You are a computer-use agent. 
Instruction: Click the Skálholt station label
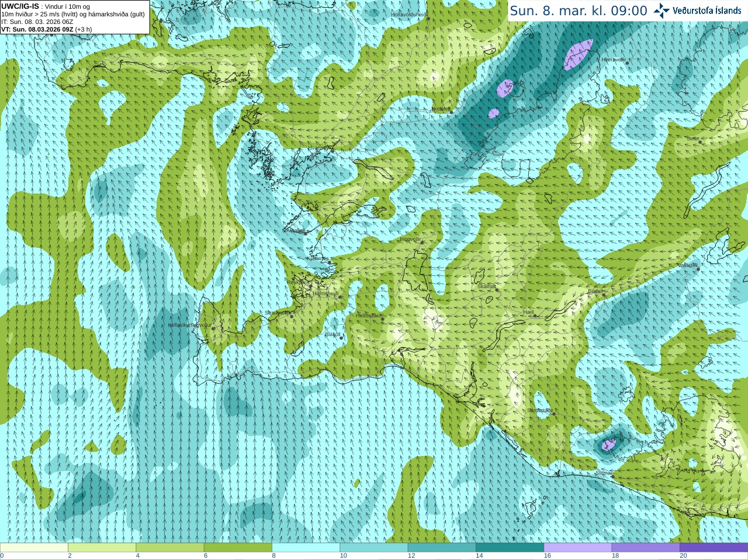(x=487, y=286)
